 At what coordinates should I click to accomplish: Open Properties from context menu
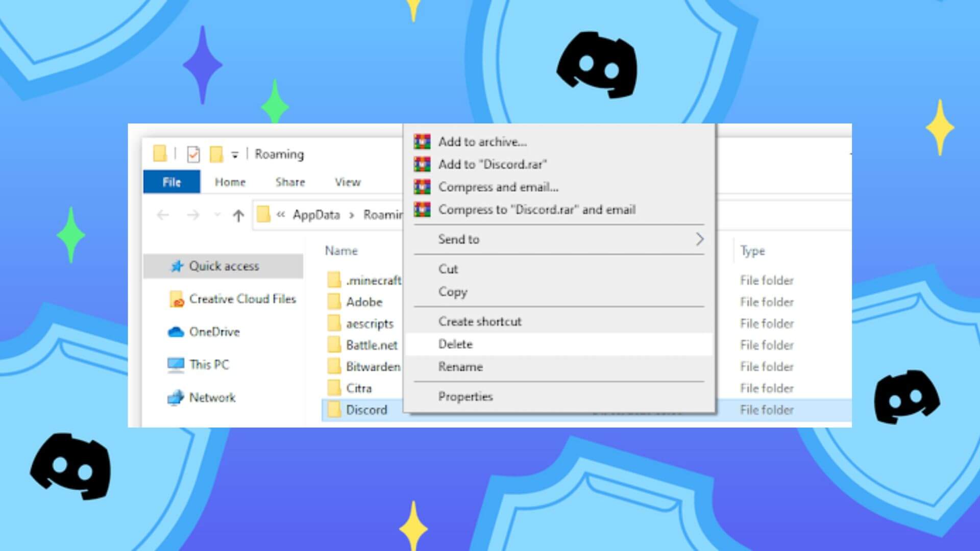[x=558, y=396]
